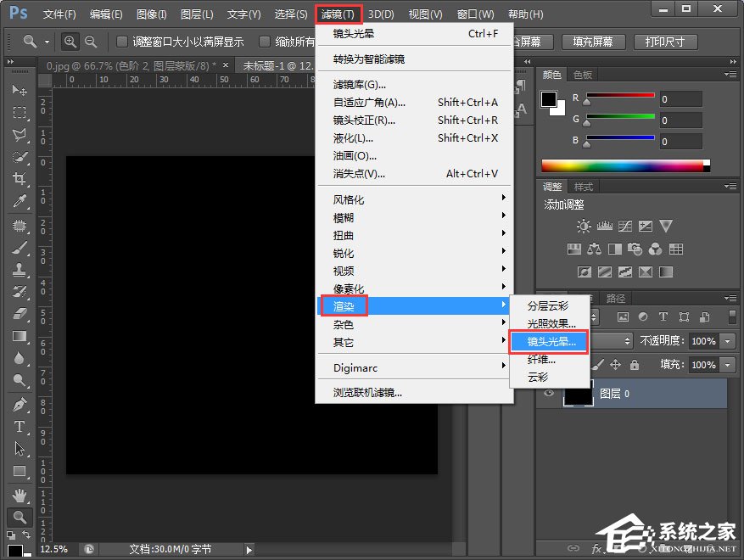Click the zoom in magnifier option

click(x=70, y=42)
